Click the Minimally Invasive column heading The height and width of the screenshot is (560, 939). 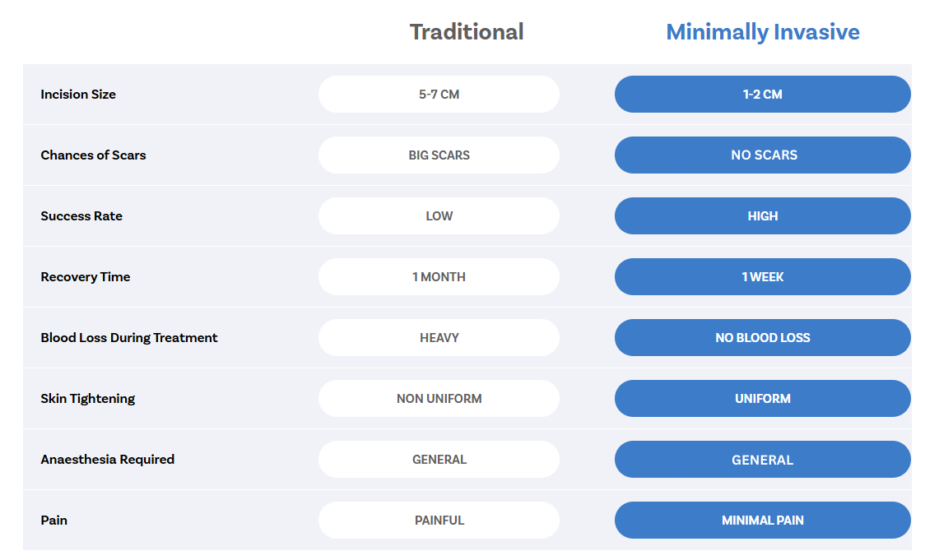(762, 32)
